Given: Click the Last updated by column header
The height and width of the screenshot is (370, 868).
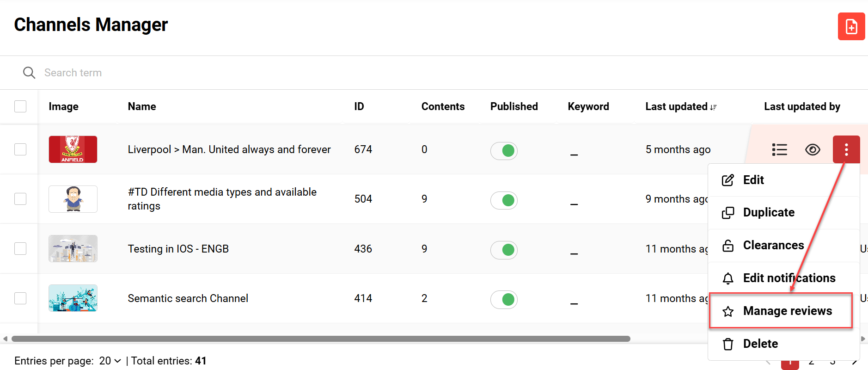Looking at the screenshot, I should coord(802,106).
